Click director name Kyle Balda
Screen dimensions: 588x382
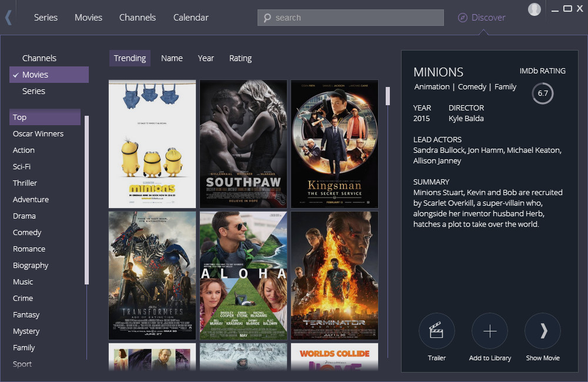pyautogui.click(x=466, y=119)
